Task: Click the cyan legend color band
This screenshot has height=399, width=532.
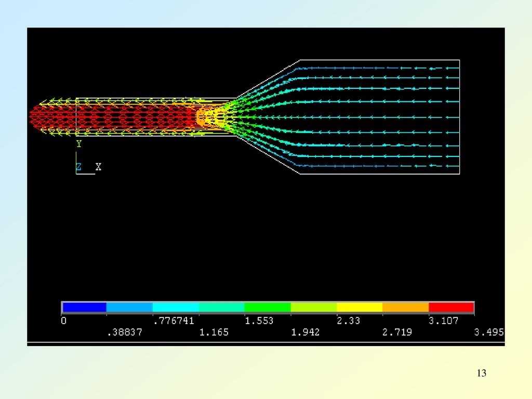Action: coord(176,308)
